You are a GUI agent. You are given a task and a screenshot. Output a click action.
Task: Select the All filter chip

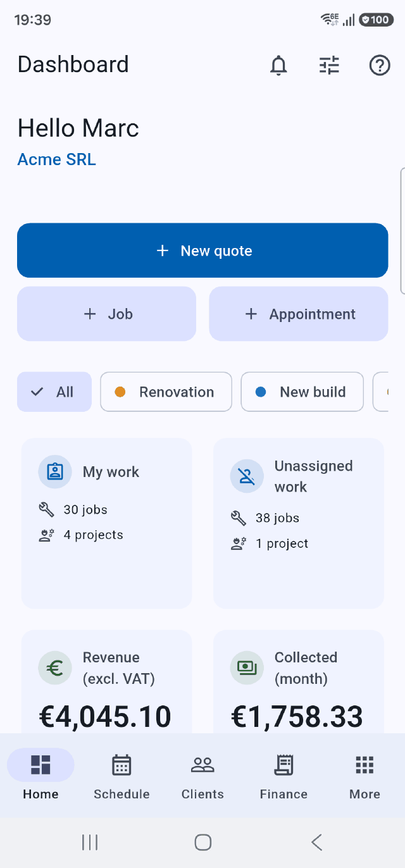[x=54, y=392]
